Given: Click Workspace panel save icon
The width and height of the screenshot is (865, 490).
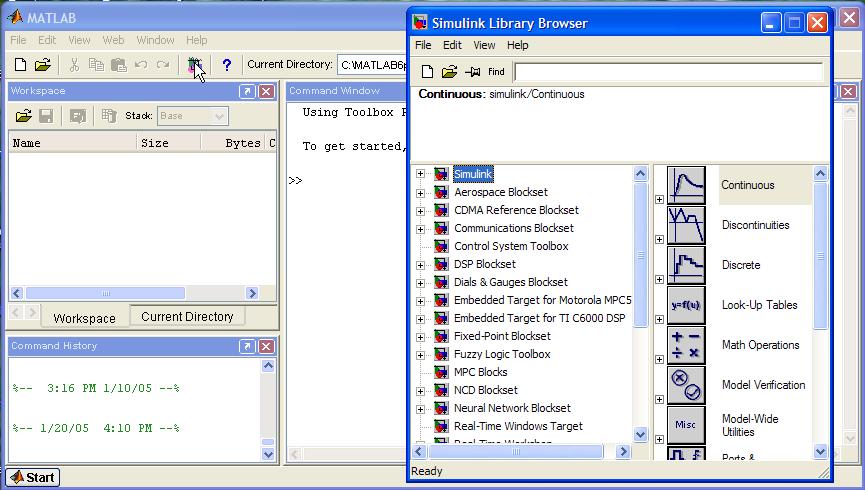Looking at the screenshot, I should coord(46,116).
